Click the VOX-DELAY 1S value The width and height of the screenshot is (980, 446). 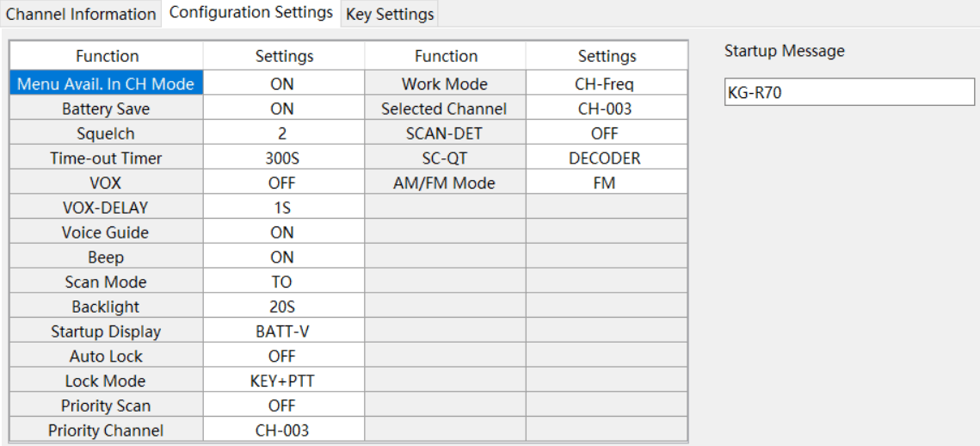[x=283, y=208]
